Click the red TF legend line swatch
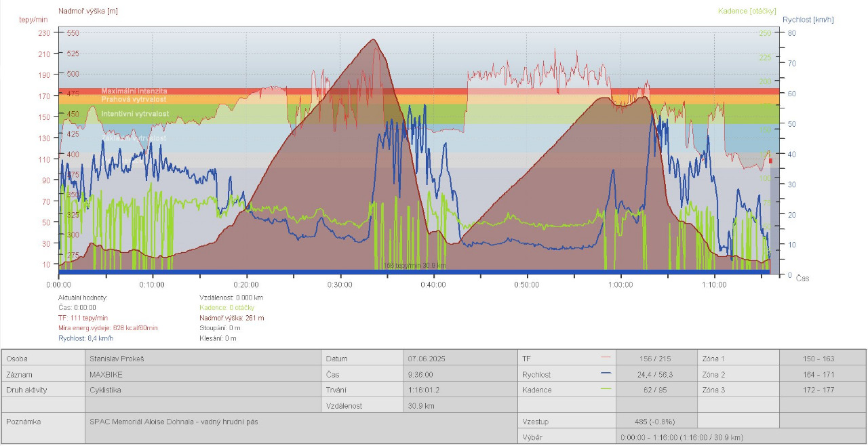 (x=606, y=357)
